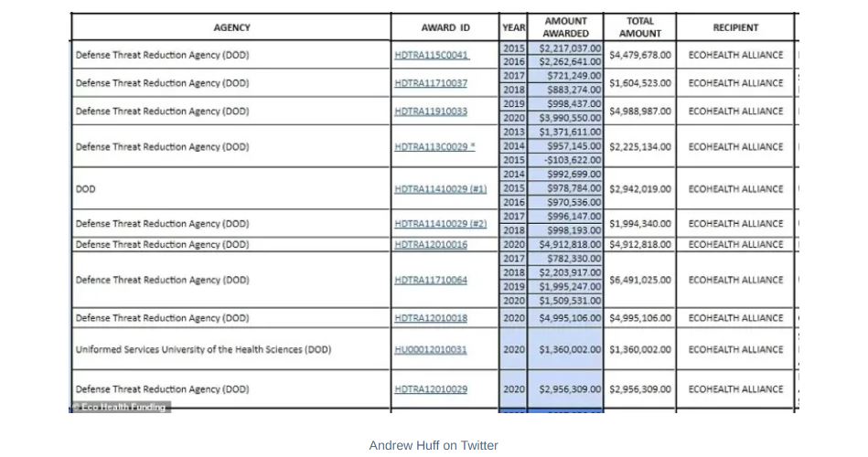The image size is (868, 457).
Task: Open the Andrew Huff on Twitter link
Action: pyautogui.click(x=434, y=446)
